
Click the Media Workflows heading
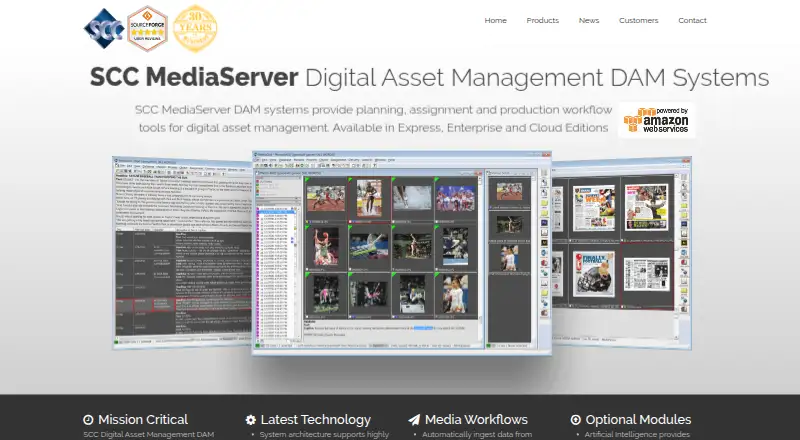476,420
